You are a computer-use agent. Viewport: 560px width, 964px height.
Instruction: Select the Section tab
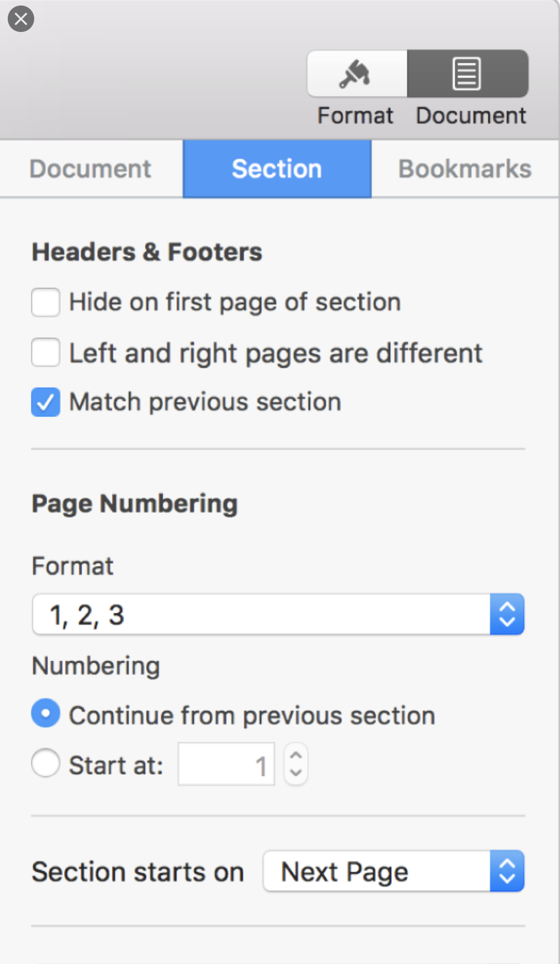pos(277,169)
